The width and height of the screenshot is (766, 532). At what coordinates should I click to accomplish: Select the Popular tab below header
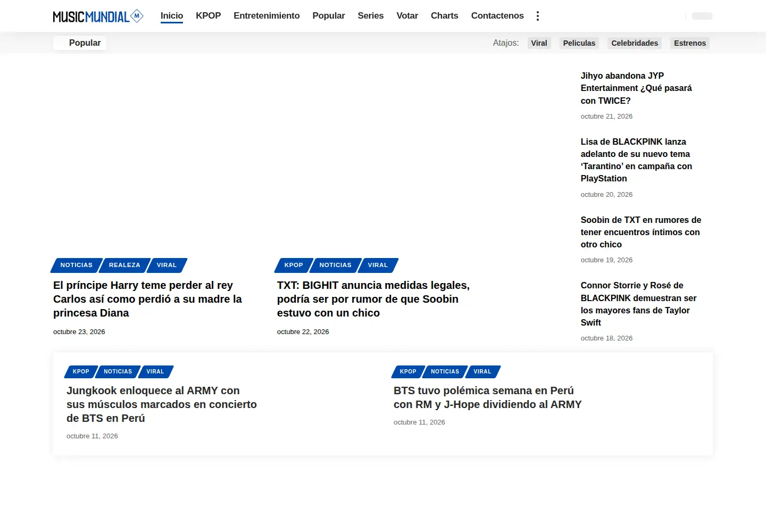[80, 43]
